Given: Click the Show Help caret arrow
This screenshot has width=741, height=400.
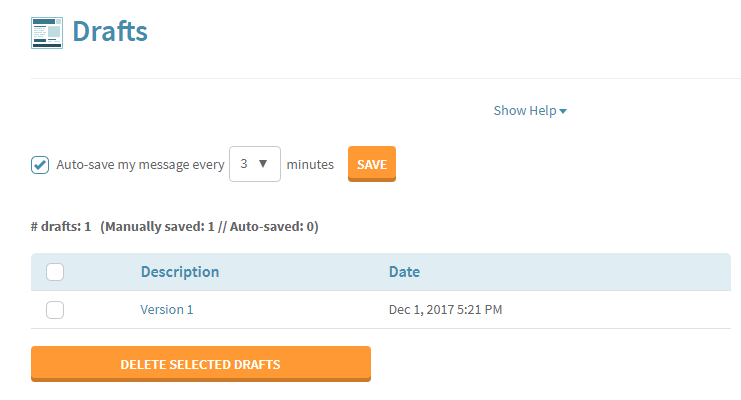Looking at the screenshot, I should coord(563,112).
